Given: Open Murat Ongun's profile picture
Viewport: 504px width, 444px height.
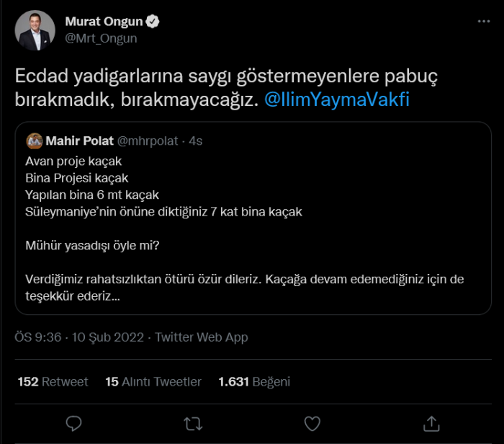Looking at the screenshot, I should tap(36, 30).
